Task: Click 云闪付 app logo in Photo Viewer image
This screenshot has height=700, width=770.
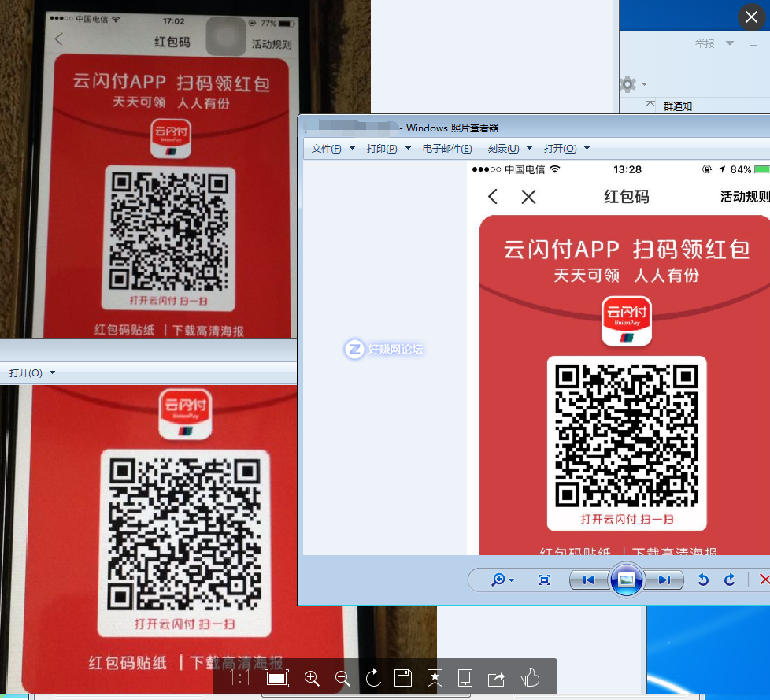Action: 627,320
